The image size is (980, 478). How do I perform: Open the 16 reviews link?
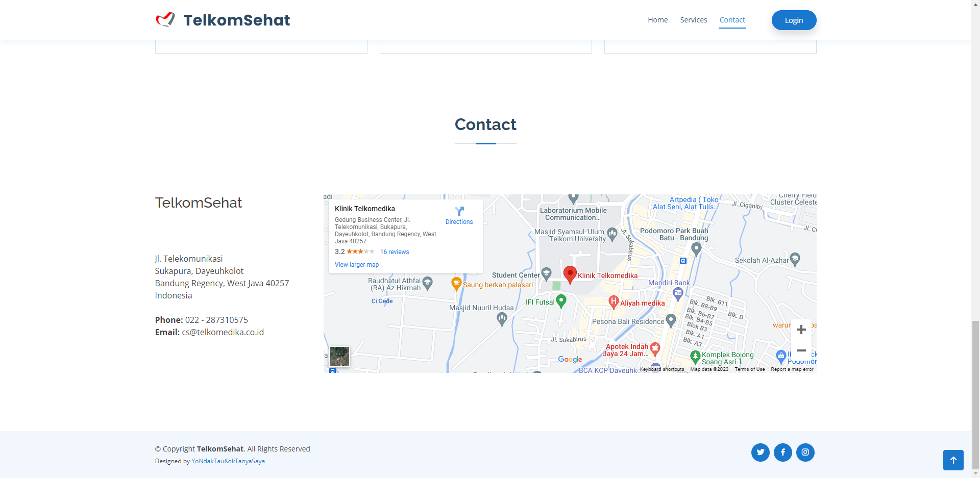pos(395,252)
